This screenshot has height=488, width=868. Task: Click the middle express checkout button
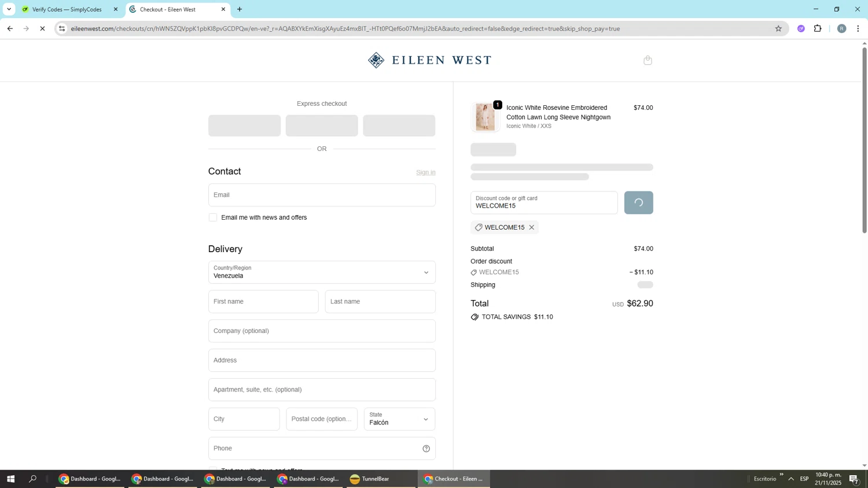pos(322,125)
